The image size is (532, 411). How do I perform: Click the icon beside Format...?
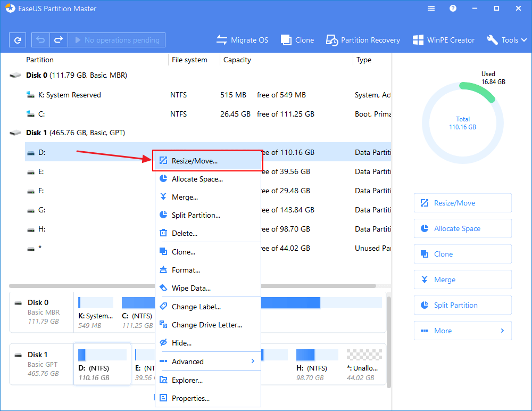(163, 270)
